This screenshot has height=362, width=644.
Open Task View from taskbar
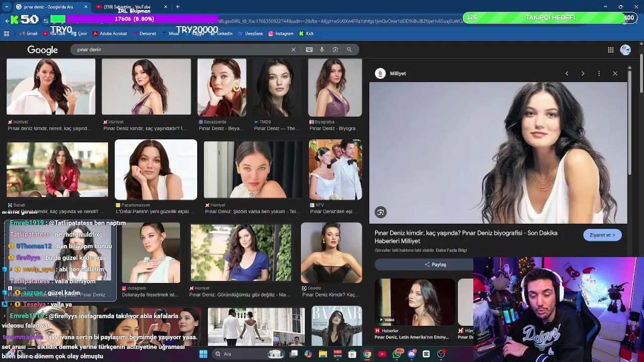[x=294, y=354]
